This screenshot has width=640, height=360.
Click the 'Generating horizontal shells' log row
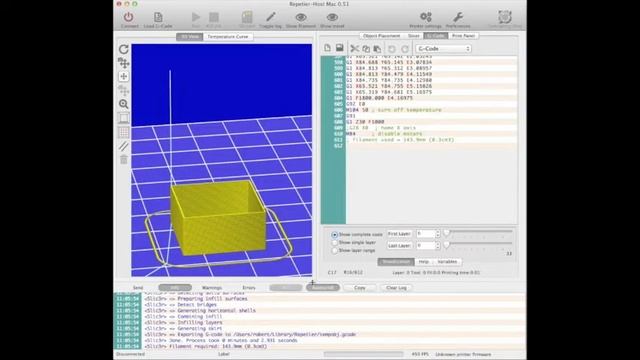click(320, 311)
